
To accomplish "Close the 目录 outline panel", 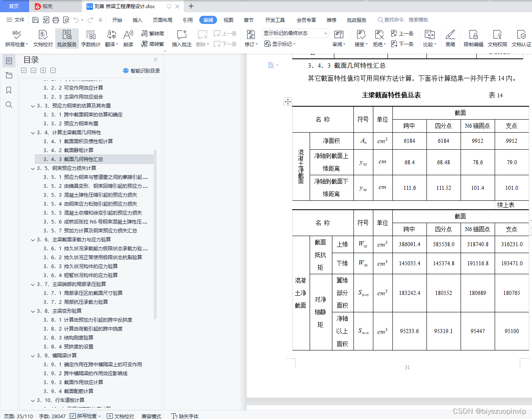I will (155, 60).
